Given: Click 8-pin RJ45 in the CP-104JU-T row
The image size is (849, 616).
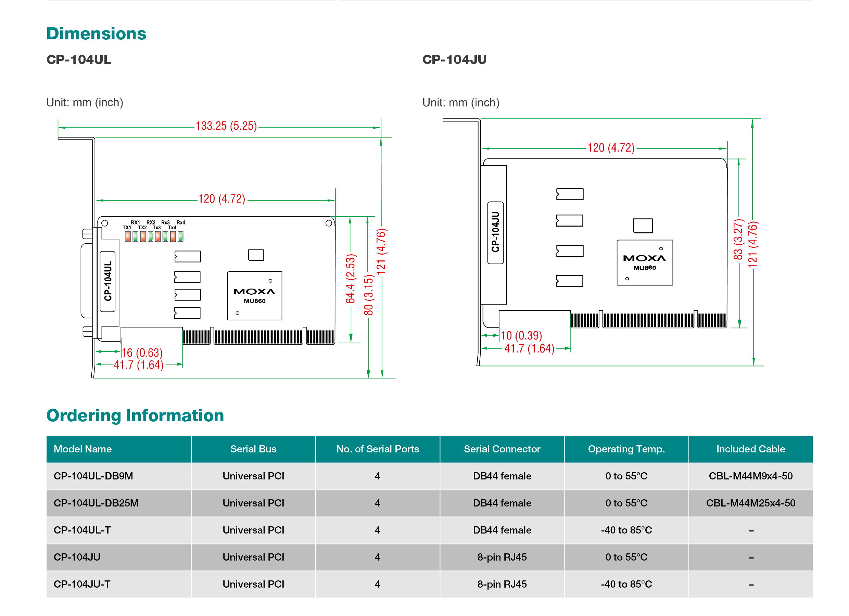Looking at the screenshot, I should [x=502, y=584].
